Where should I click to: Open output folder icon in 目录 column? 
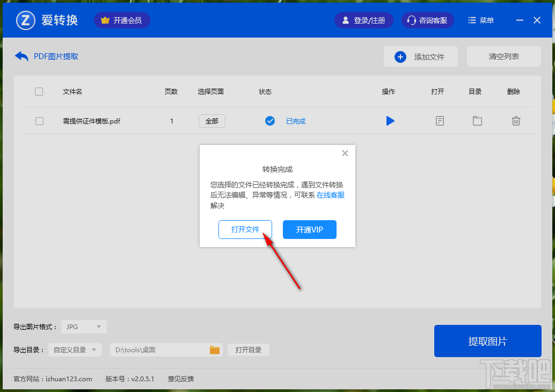click(477, 121)
